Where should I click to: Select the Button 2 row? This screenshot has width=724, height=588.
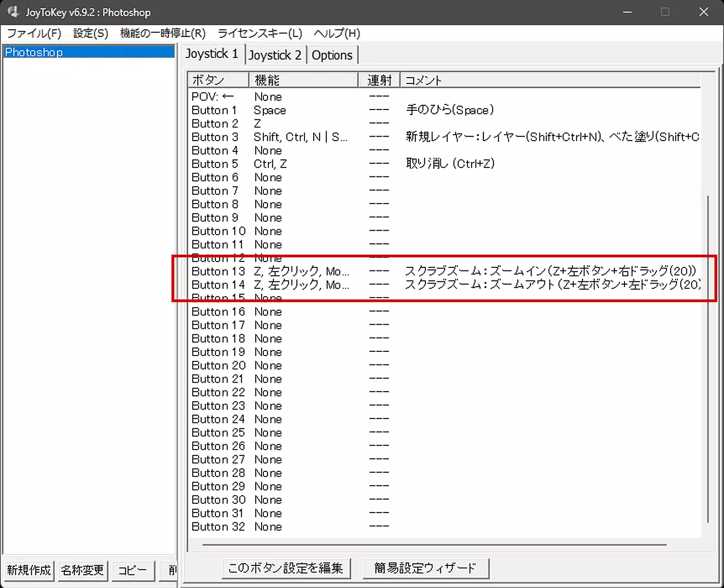(444, 123)
